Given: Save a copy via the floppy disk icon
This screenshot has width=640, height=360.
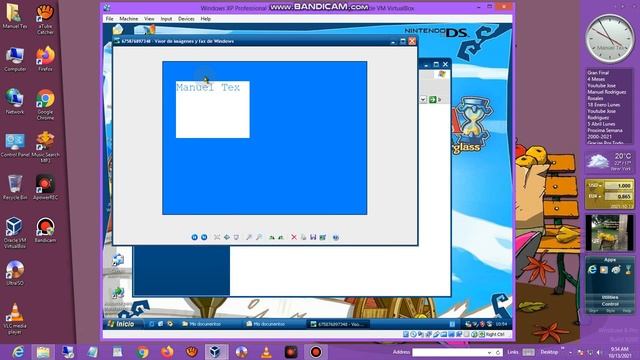Looking at the screenshot, I should (313, 237).
